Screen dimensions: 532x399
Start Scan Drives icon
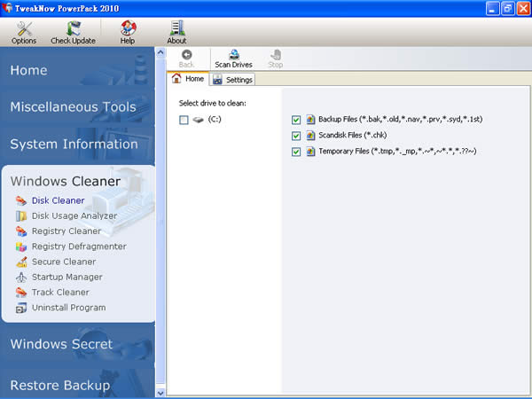(234, 55)
